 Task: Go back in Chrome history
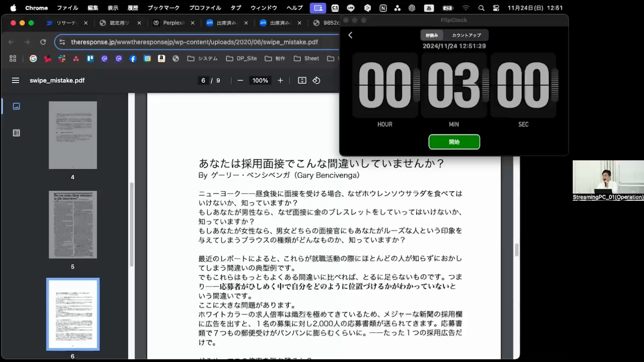coord(11,42)
